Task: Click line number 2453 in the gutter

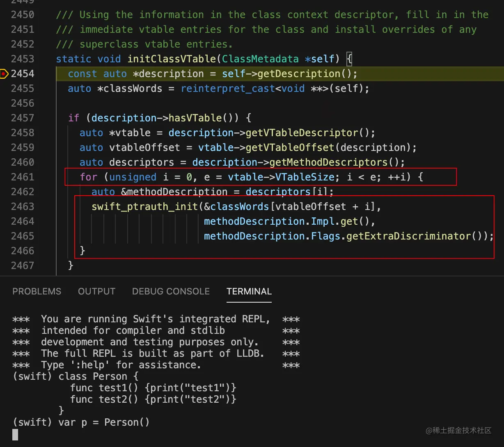Action: [x=23, y=59]
